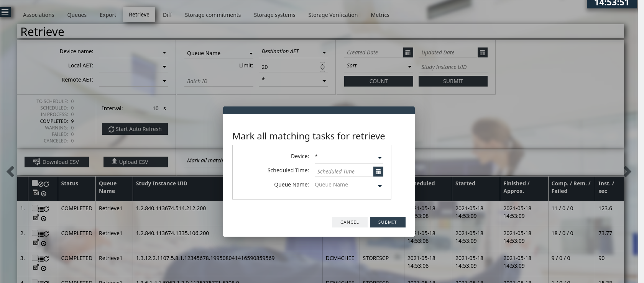644x283 pixels.
Task: Open the hamburger main menu
Action: pos(5,12)
